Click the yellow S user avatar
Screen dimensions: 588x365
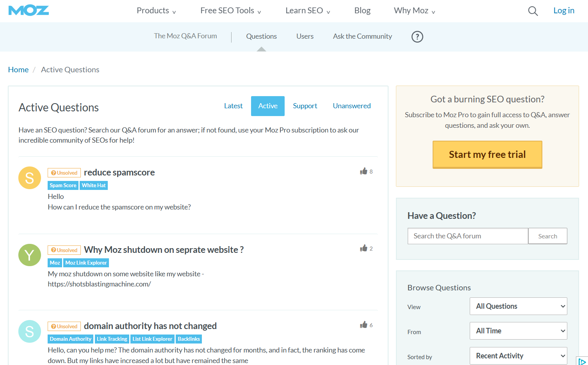coord(30,178)
